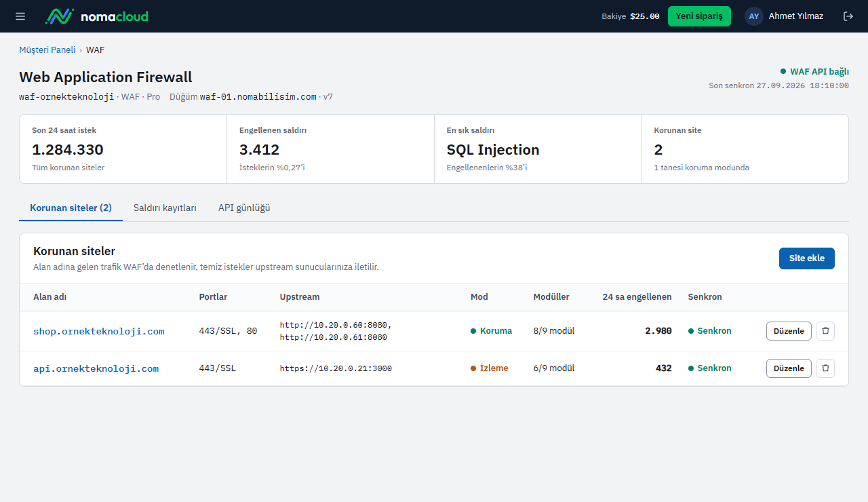Image resolution: width=868 pixels, height=502 pixels.
Task: Delete api.ornekteknoloji.com with trash icon
Action: click(x=825, y=368)
